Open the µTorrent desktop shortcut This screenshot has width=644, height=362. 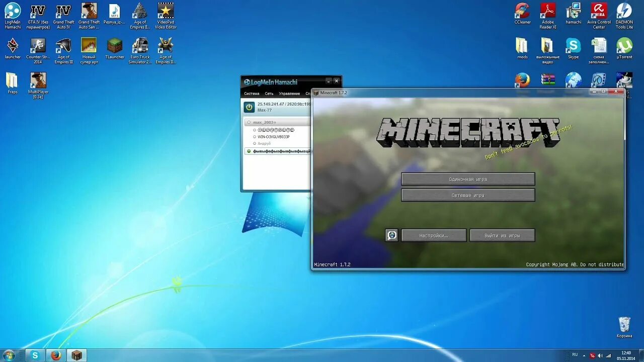(624, 48)
